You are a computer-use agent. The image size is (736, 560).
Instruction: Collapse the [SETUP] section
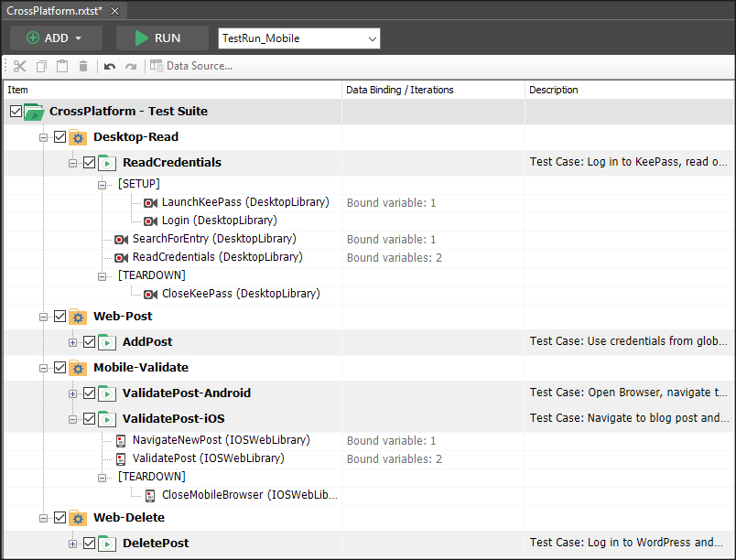point(102,185)
